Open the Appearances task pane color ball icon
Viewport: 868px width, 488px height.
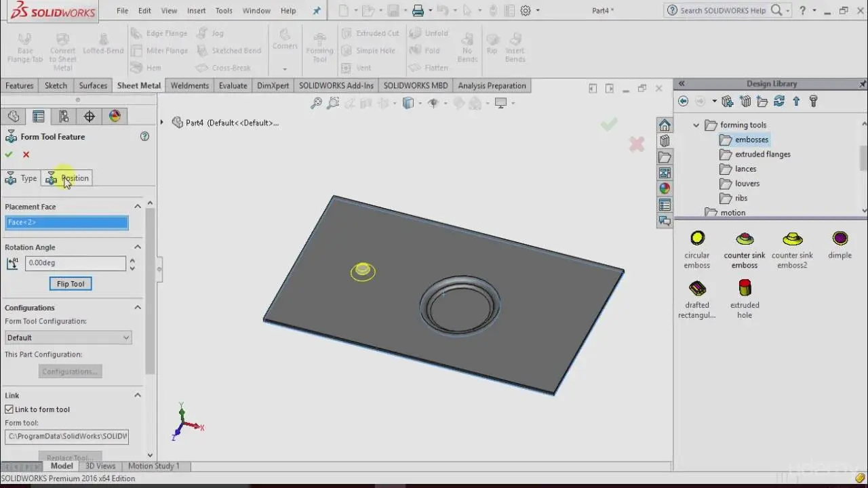coord(665,189)
